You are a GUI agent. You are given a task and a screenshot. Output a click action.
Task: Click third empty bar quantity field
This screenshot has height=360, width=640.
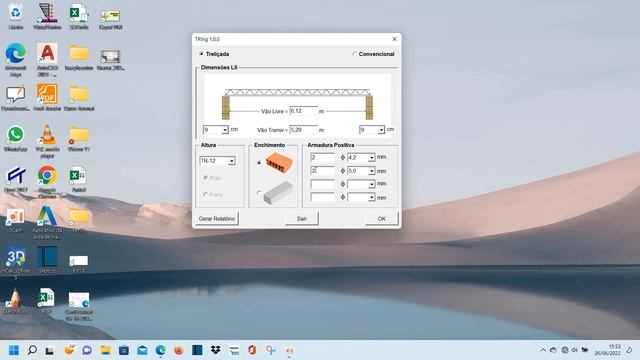[x=322, y=184]
